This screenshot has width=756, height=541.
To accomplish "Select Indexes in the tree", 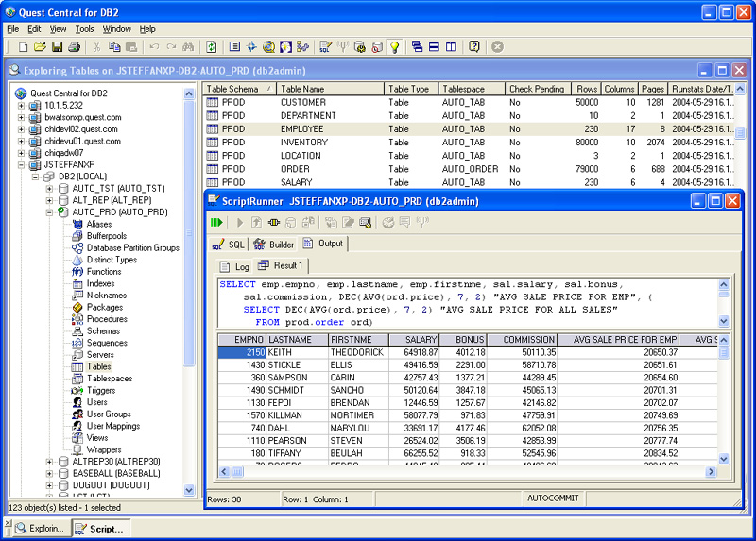I will pos(100,283).
